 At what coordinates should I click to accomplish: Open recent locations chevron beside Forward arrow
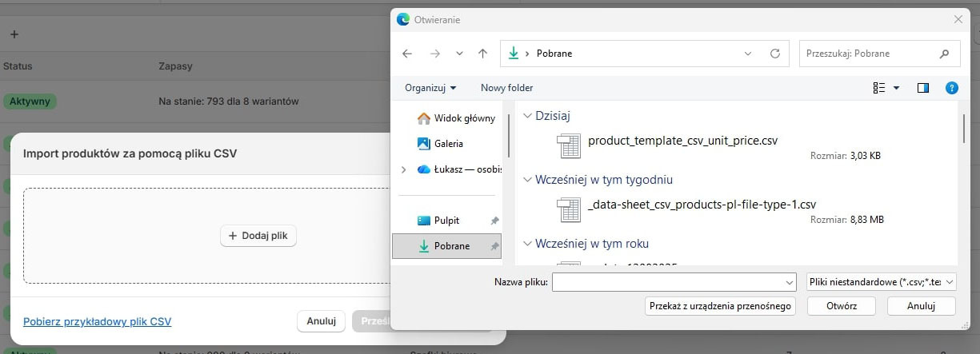459,54
